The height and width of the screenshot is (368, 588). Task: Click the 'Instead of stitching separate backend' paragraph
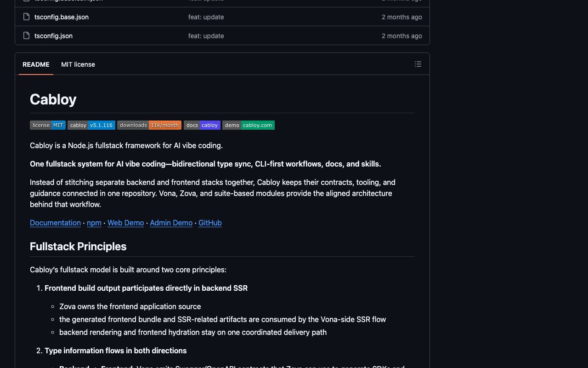tap(213, 193)
